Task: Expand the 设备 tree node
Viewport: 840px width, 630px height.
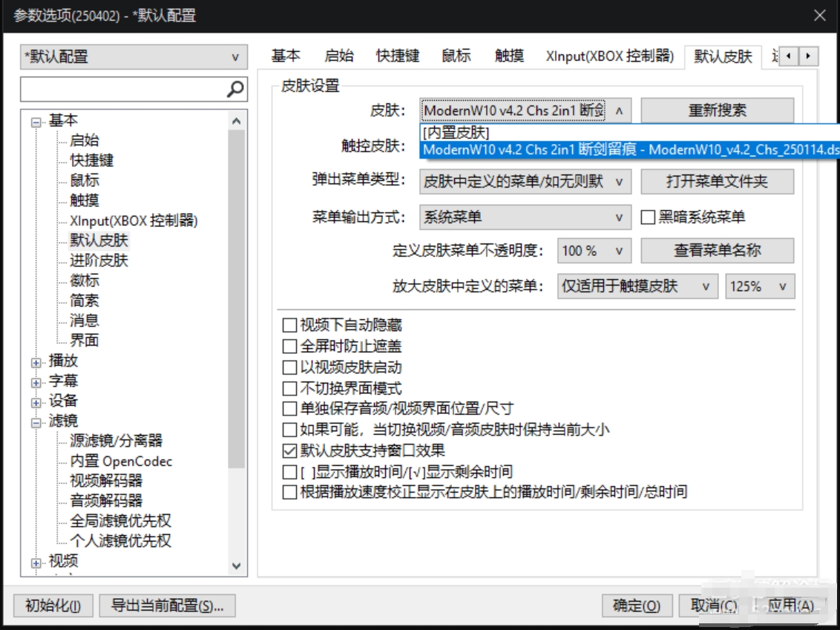Action: [36, 403]
